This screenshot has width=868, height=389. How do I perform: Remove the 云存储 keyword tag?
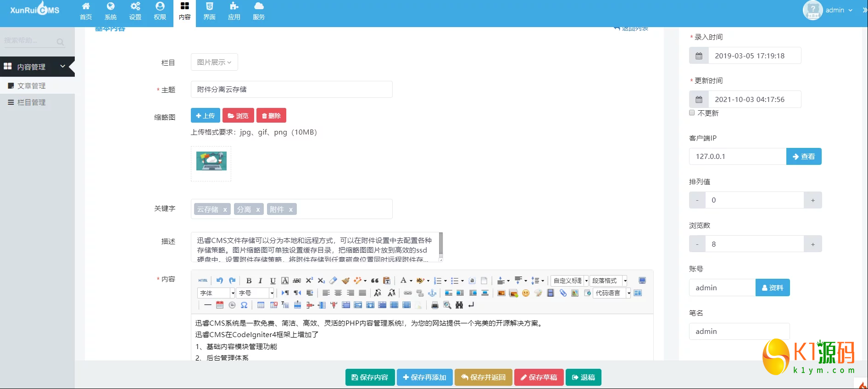coord(225,209)
